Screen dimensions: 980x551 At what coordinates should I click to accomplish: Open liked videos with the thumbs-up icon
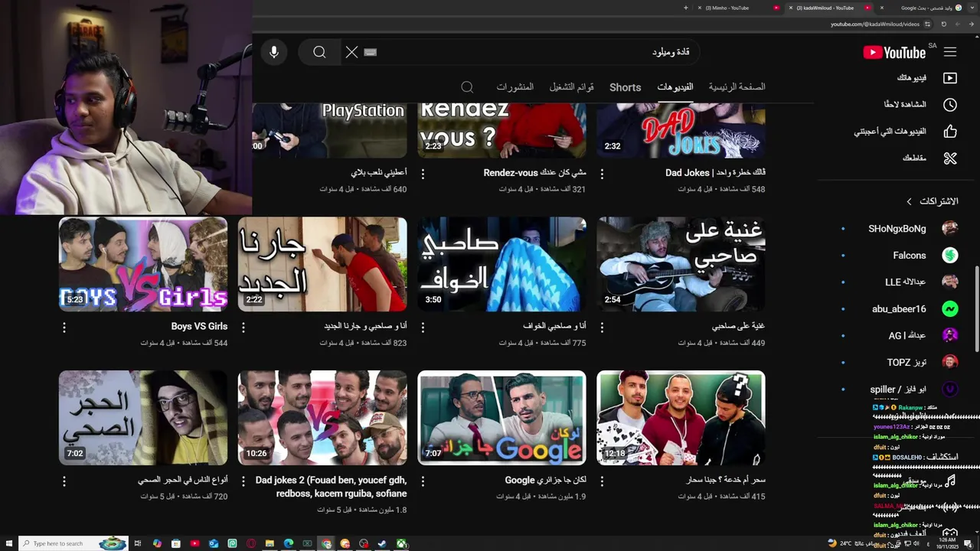[x=950, y=132]
